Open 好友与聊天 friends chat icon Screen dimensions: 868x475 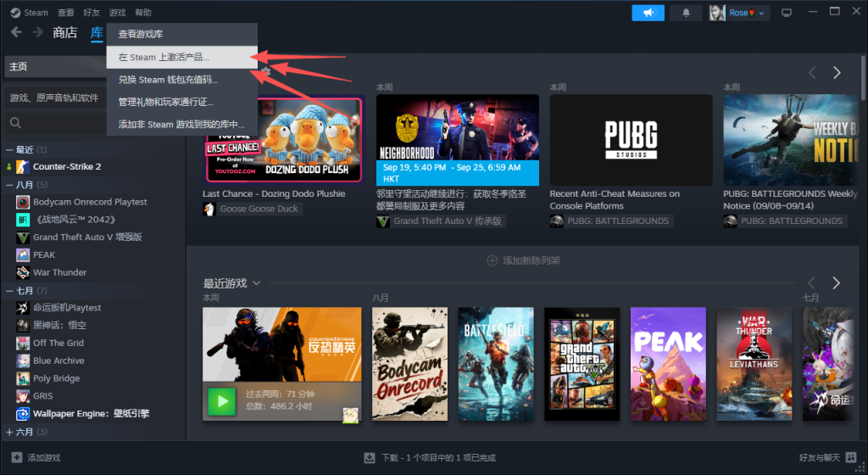pyautogui.click(x=851, y=458)
